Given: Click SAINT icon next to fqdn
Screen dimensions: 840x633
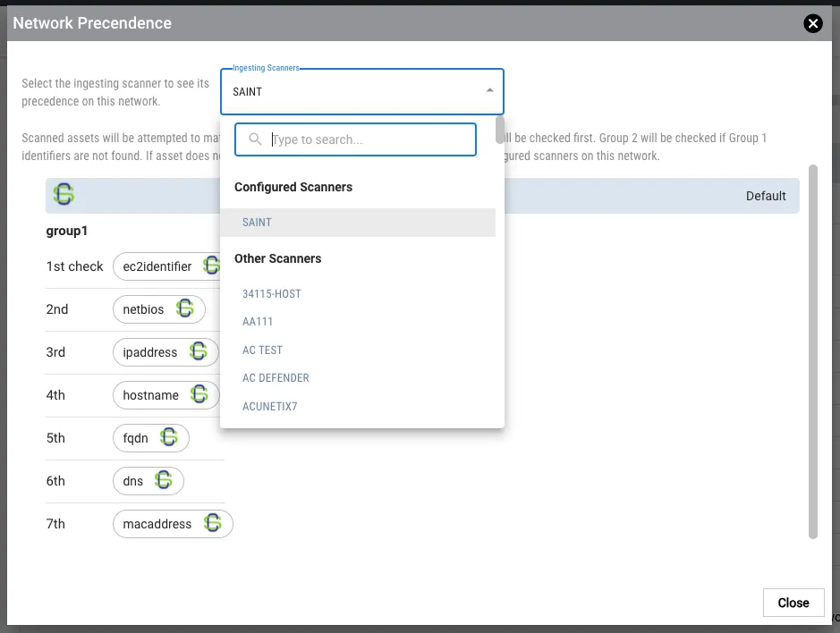Looking at the screenshot, I should [x=169, y=437].
